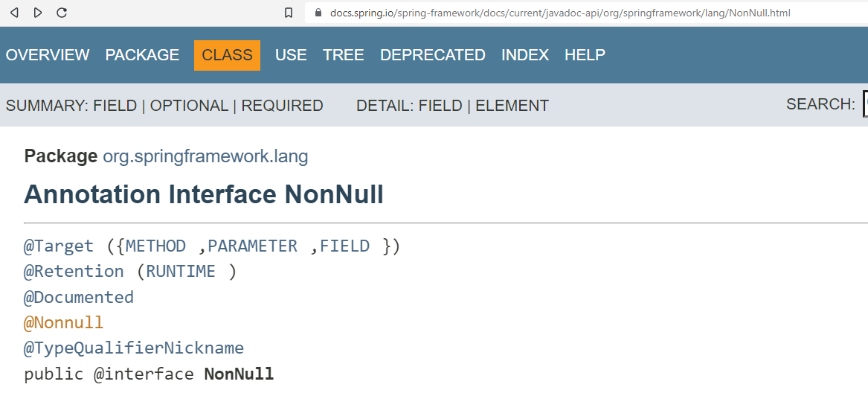This screenshot has height=396, width=868.
Task: Open the org.springframework.lang package link
Action: (x=205, y=157)
